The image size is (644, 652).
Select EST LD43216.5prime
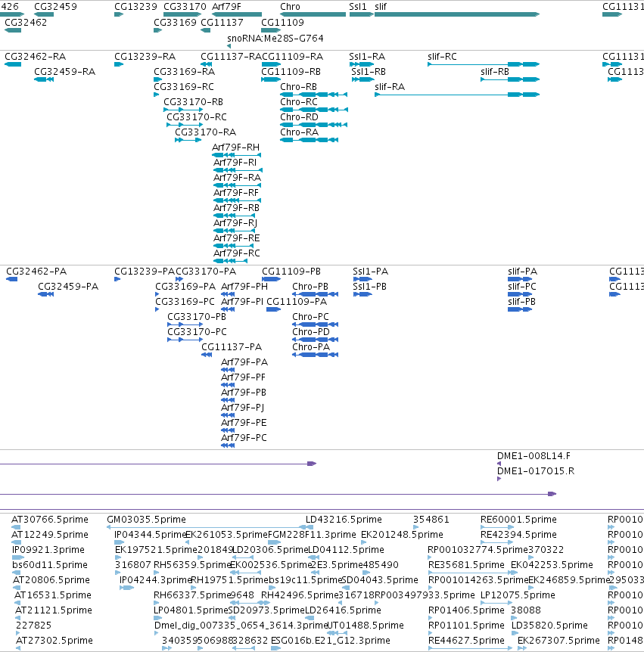344,520
